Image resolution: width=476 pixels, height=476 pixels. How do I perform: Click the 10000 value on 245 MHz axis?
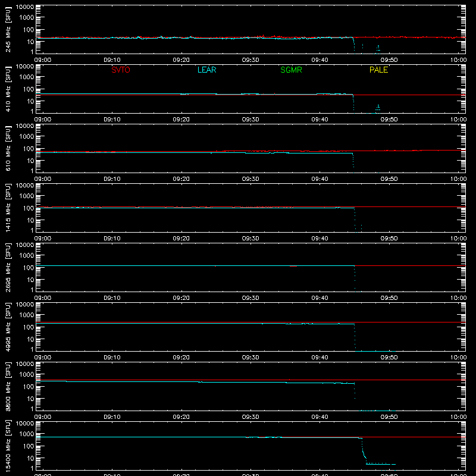(x=25, y=7)
